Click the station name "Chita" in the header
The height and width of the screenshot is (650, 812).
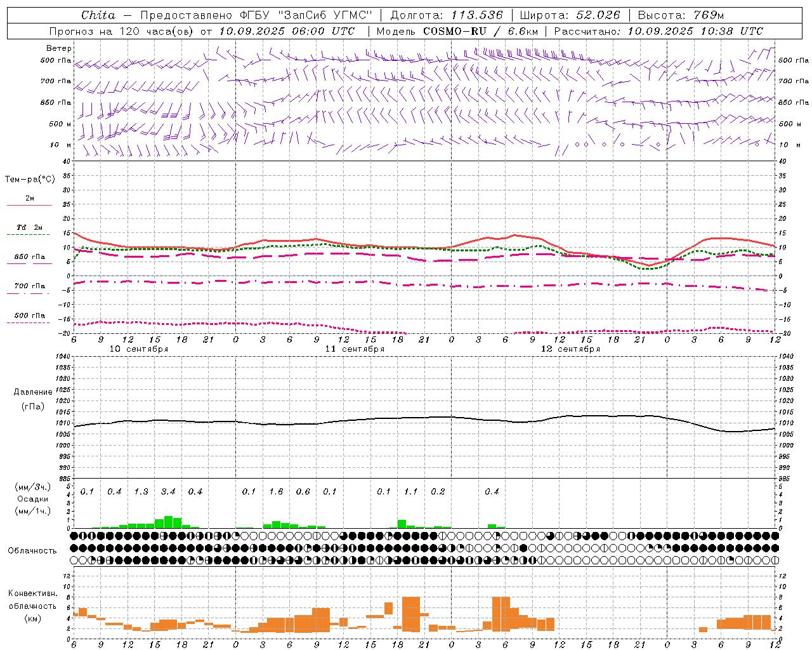click(x=98, y=15)
